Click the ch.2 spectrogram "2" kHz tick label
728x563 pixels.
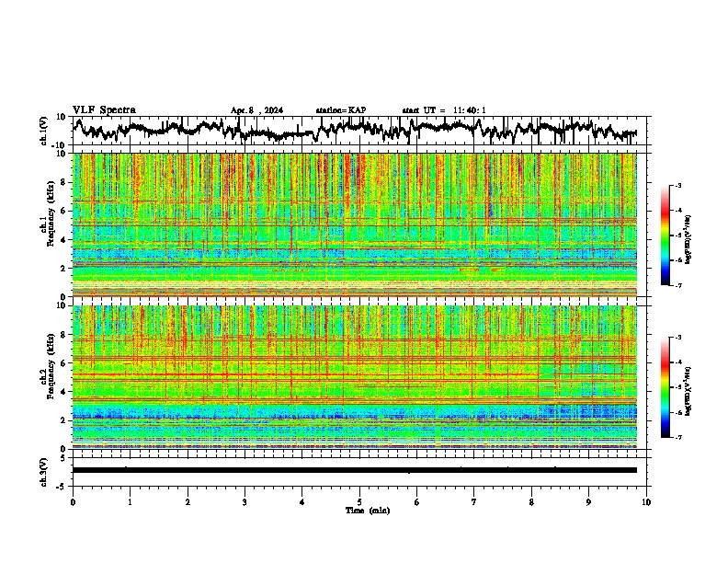pos(63,420)
